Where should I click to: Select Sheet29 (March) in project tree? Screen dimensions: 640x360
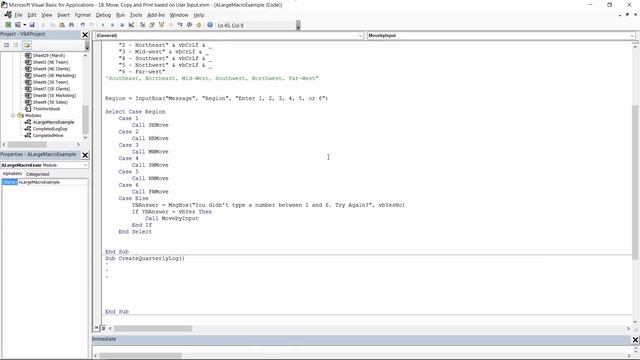tap(49, 55)
